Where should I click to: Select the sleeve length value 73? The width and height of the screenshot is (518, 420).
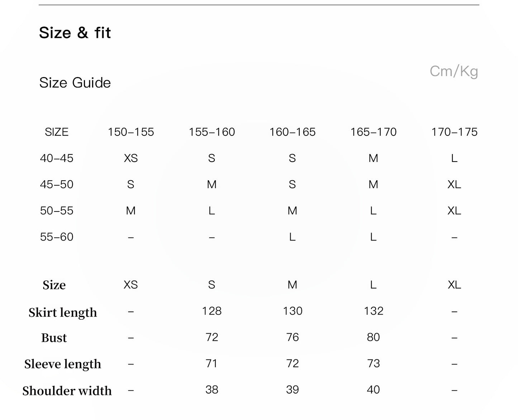pos(374,364)
